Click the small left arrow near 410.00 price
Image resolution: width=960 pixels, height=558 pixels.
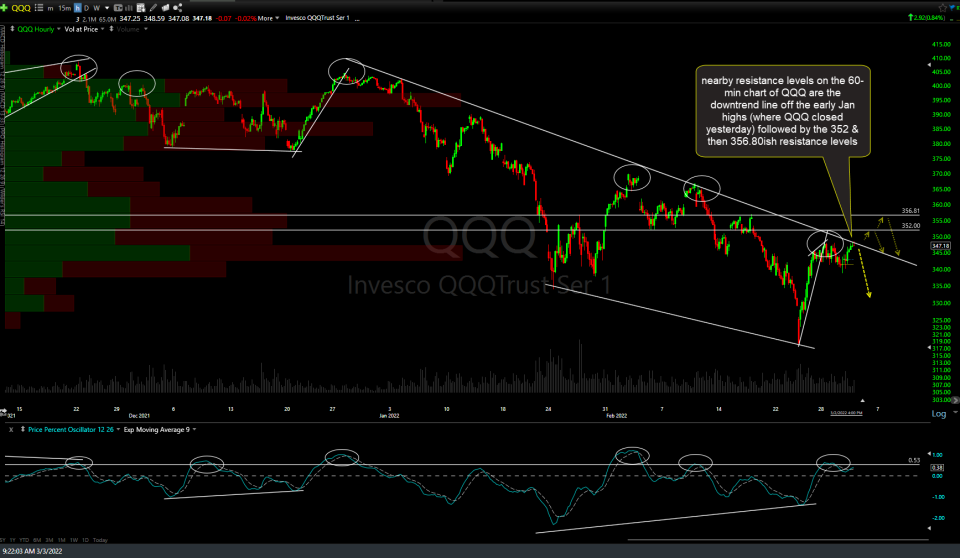(929, 64)
